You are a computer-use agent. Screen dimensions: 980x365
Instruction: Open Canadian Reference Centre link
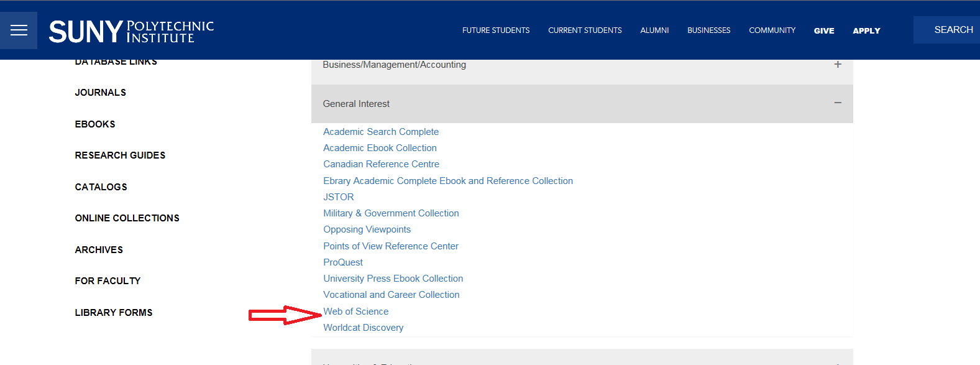(x=381, y=164)
